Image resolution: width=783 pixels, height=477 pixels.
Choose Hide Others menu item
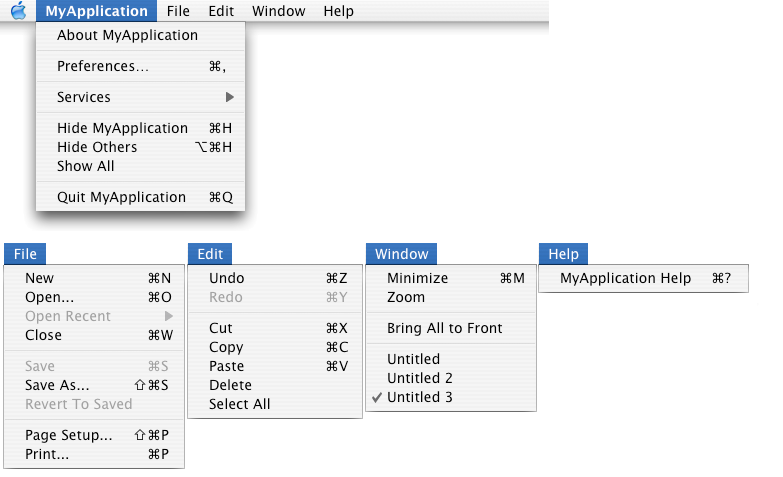pyautogui.click(x=140, y=147)
